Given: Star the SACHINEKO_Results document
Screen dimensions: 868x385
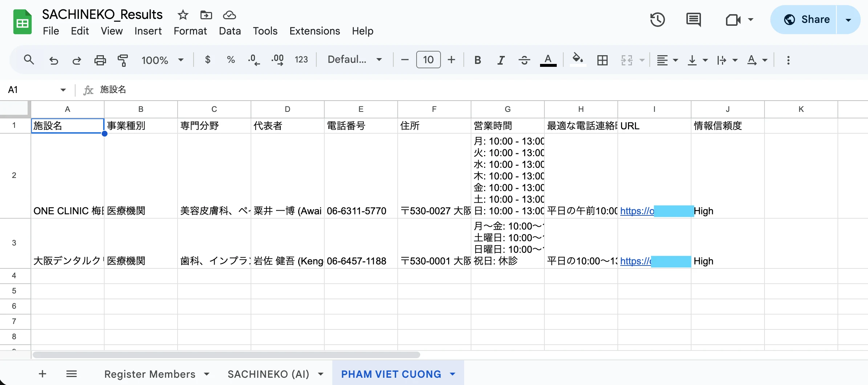Looking at the screenshot, I should click(x=183, y=15).
